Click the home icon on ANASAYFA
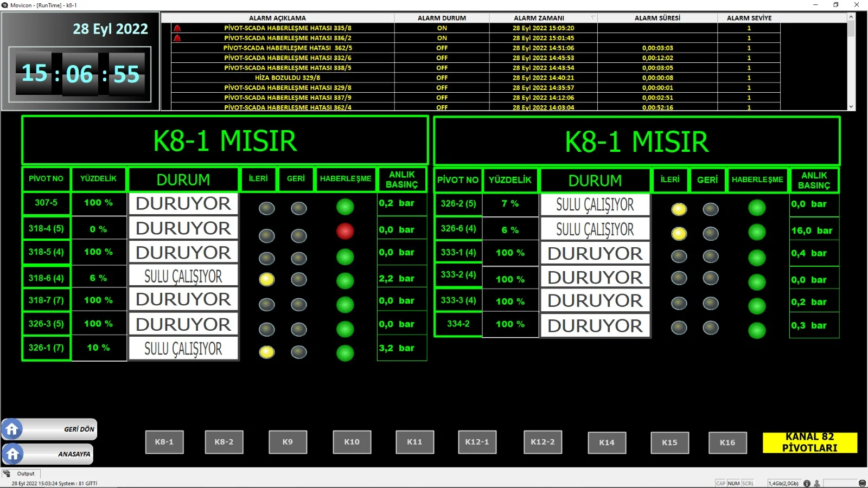This screenshot has height=488, width=868. [12, 454]
